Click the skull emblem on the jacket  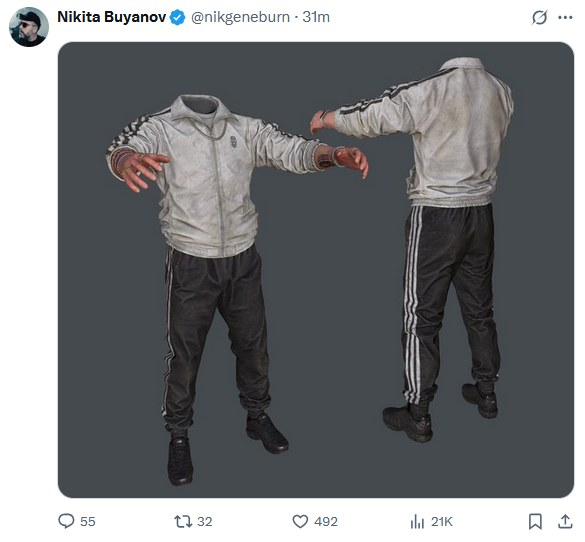pos(234,142)
